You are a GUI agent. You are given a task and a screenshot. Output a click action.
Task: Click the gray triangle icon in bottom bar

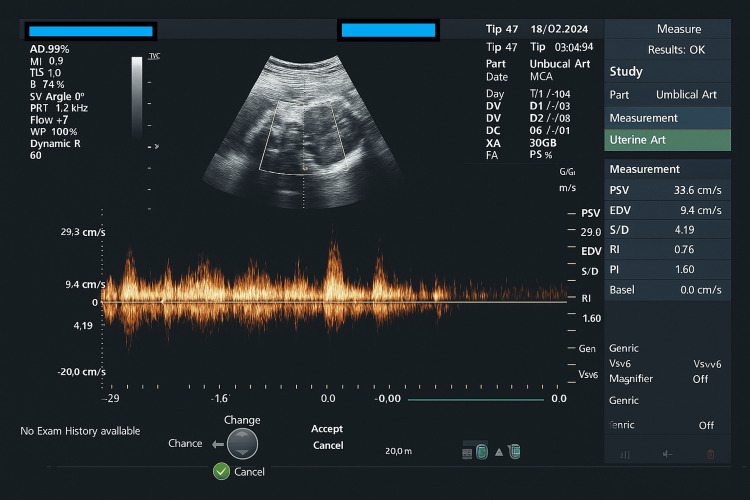(499, 452)
